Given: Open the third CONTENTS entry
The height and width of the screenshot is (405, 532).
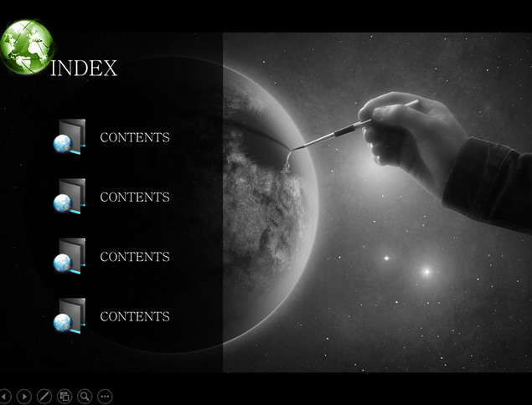Looking at the screenshot, I should point(135,257).
